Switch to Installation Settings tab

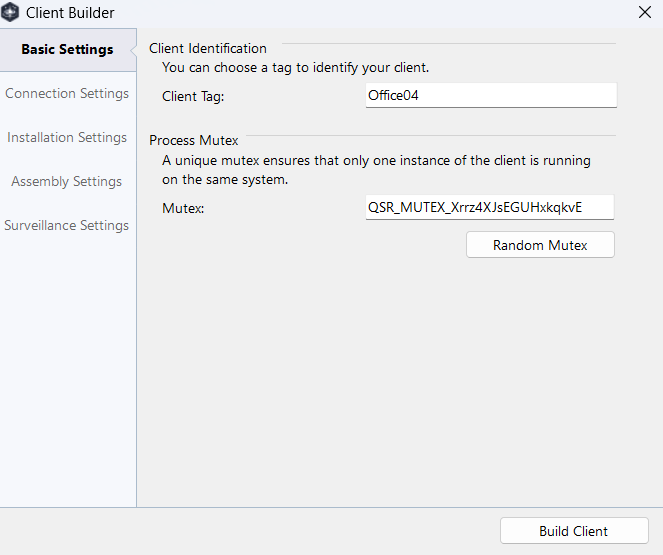click(x=67, y=137)
